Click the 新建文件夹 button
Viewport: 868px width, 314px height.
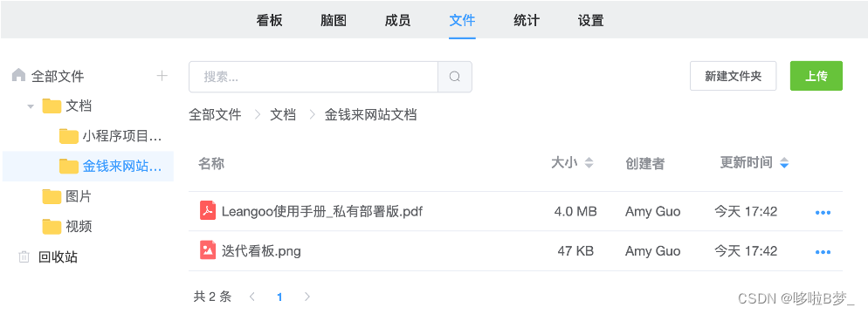[733, 76]
